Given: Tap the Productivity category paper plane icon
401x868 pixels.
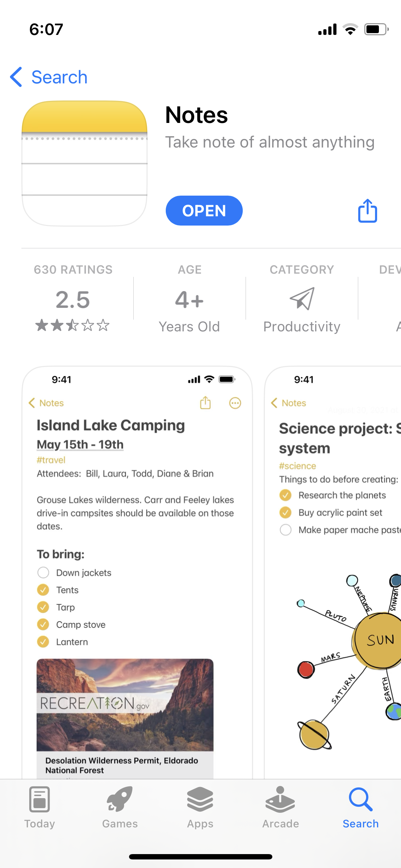Looking at the screenshot, I should (302, 299).
